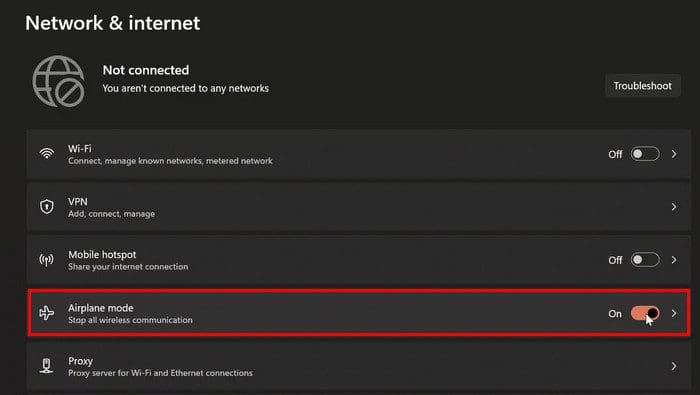Image resolution: width=700 pixels, height=395 pixels.
Task: Turn off the Airplane mode switch
Action: tap(645, 313)
